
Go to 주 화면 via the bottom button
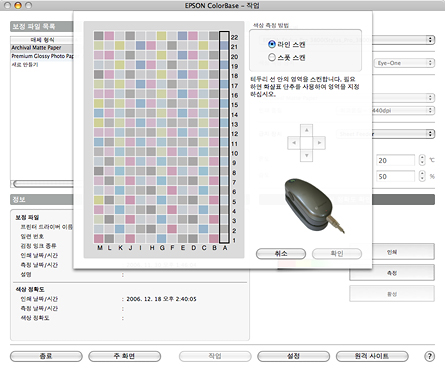124,356
